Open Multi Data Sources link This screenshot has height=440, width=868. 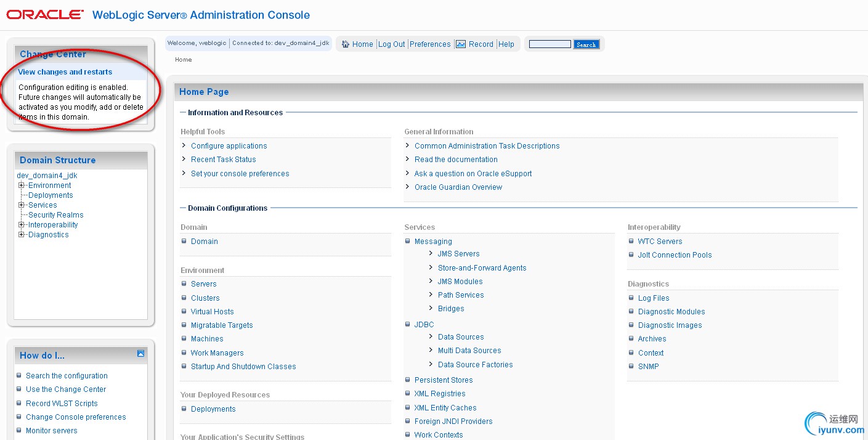pyautogui.click(x=469, y=351)
